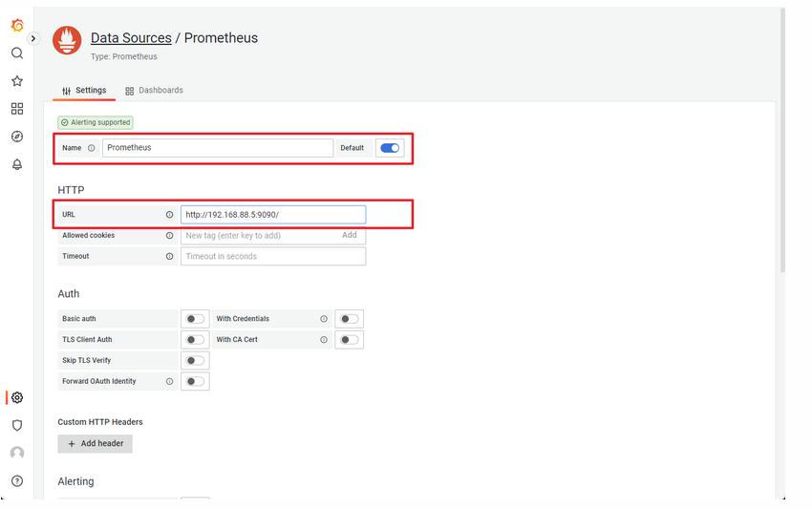The width and height of the screenshot is (812, 510).
Task: Expand the sidebar with the chevron arrow
Action: (33, 38)
